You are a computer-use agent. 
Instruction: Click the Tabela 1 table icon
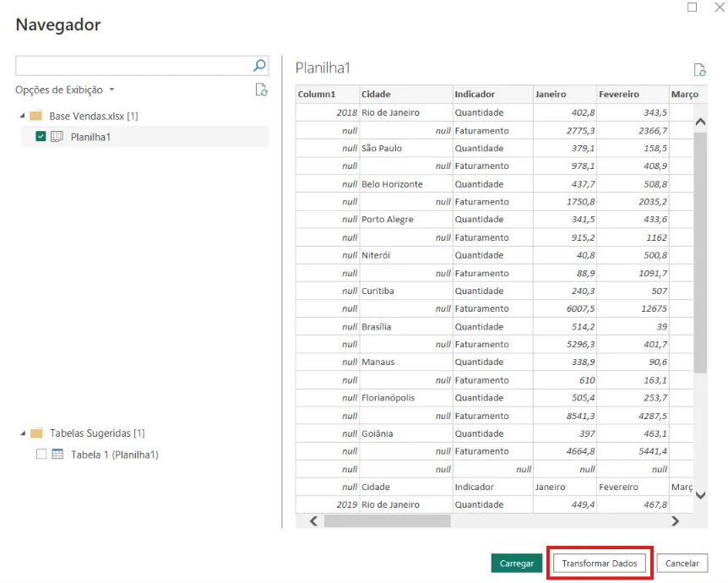pos(57,454)
